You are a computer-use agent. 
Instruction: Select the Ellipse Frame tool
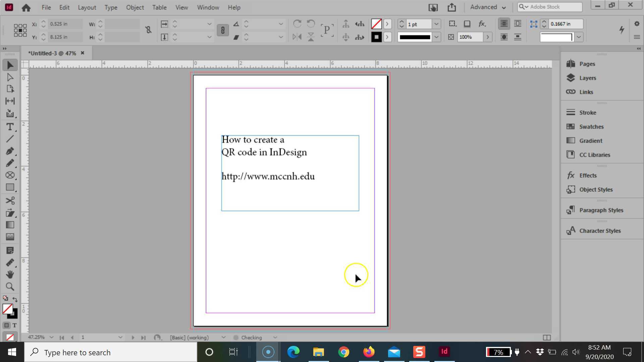pos(10,175)
